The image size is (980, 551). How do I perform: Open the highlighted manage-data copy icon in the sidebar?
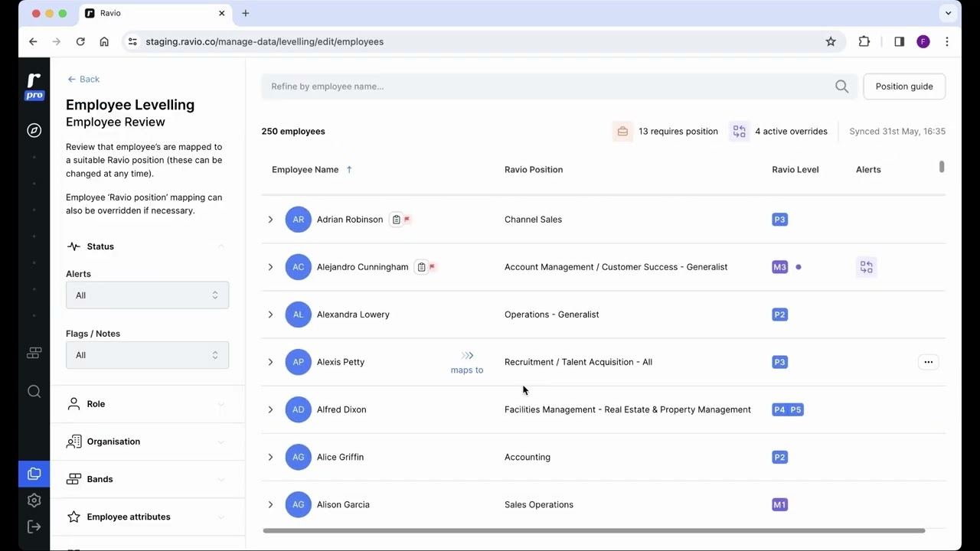pyautogui.click(x=34, y=474)
